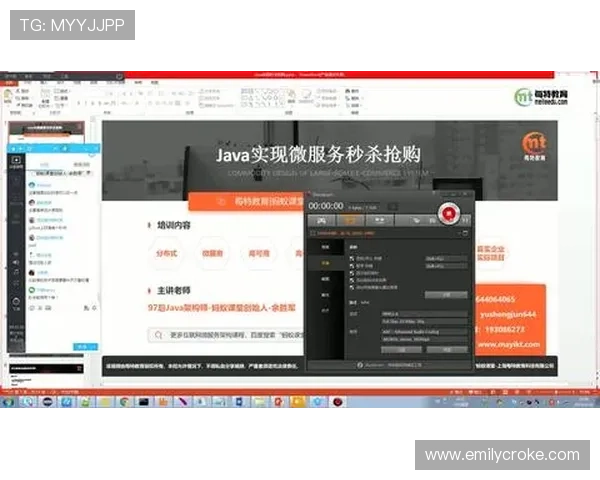This screenshot has height=480, width=600.
Task: Click the blue Send button in chat window
Action: pos(85,346)
